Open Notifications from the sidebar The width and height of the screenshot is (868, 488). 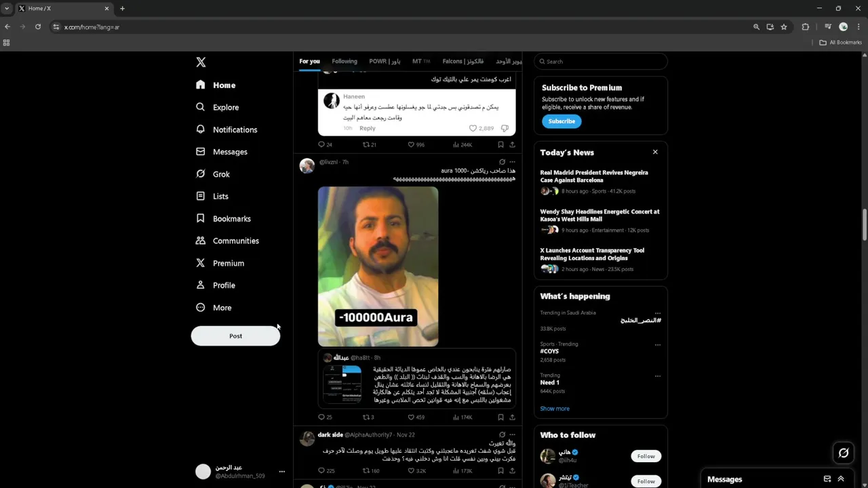point(226,129)
